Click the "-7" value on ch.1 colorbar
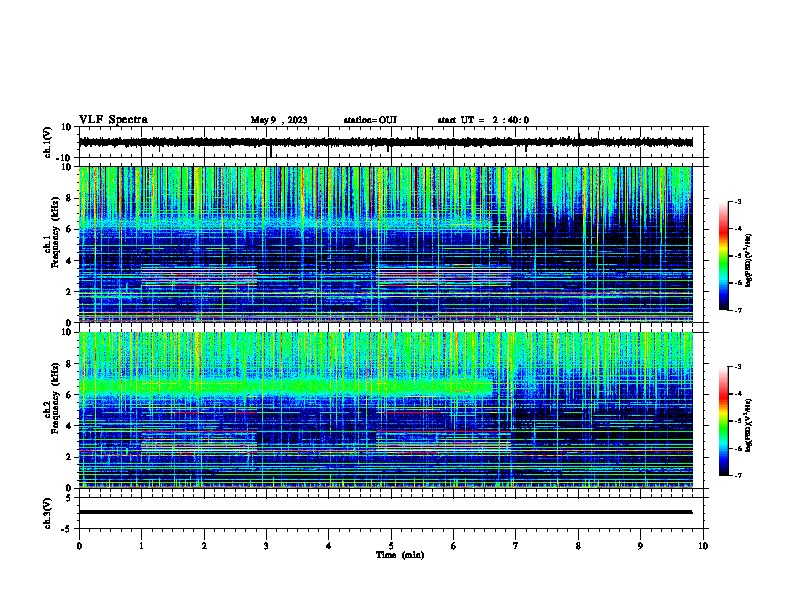This screenshot has height=612, width=792. coord(737,310)
